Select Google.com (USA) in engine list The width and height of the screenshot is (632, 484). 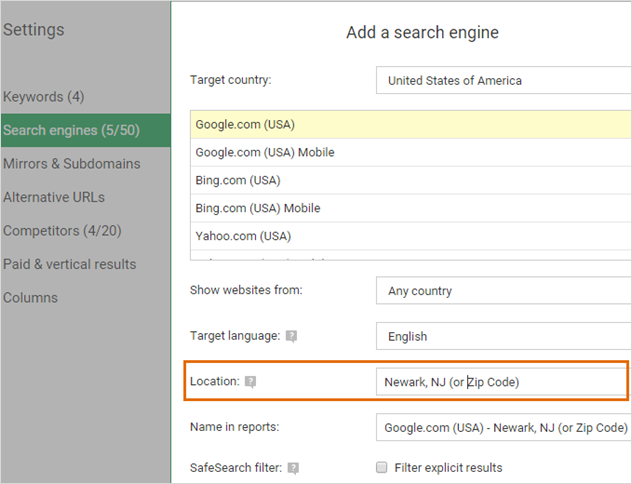click(x=245, y=125)
